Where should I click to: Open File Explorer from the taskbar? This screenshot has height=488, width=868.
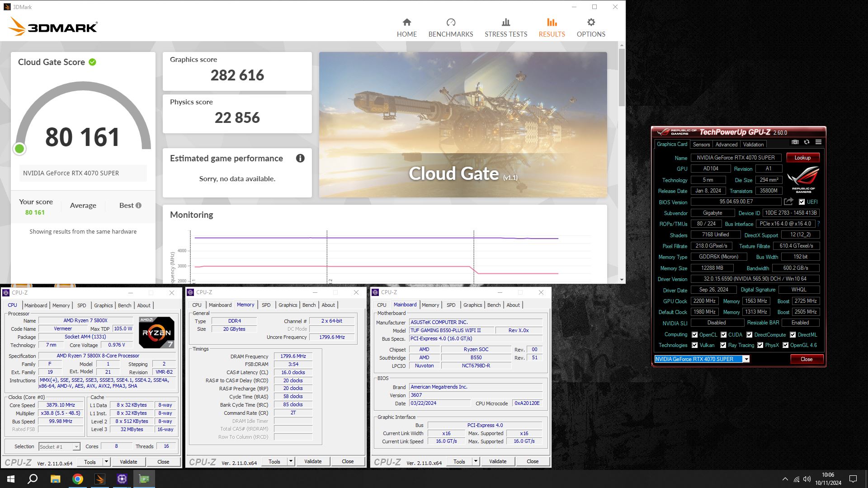55,479
